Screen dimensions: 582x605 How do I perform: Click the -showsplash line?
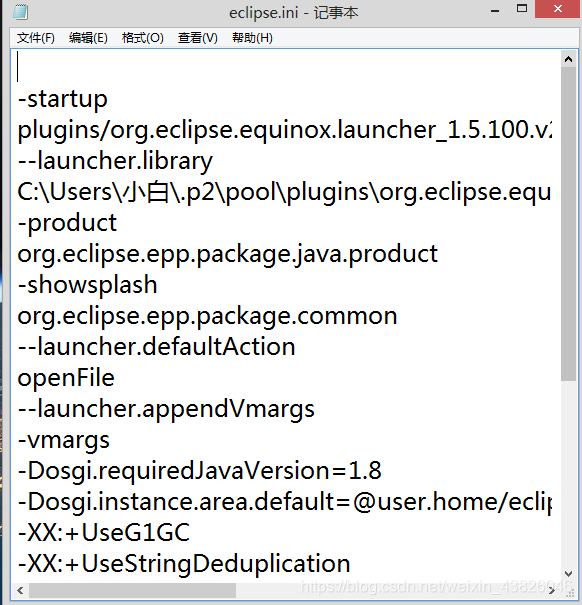[x=88, y=285]
